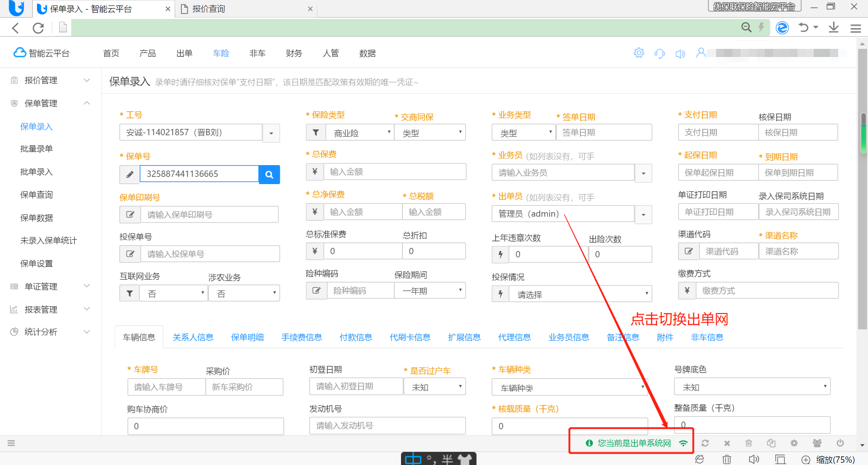Search the policy number with blue magnifier

[x=269, y=175]
